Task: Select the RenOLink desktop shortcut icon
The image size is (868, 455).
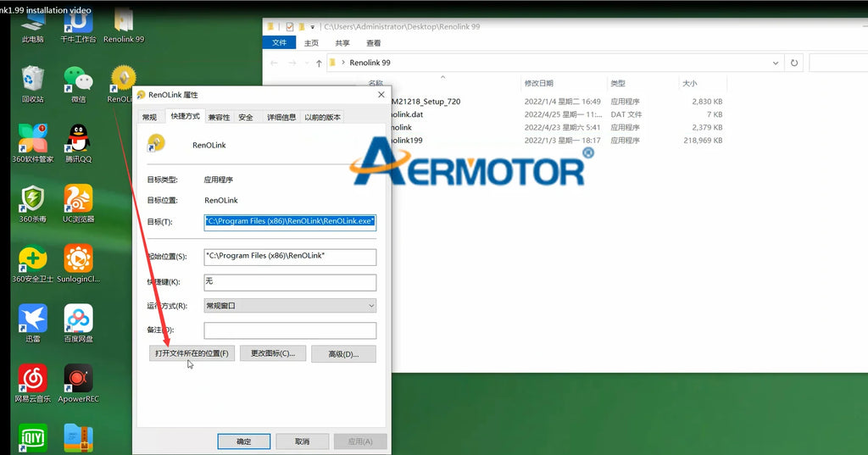Action: [x=123, y=84]
